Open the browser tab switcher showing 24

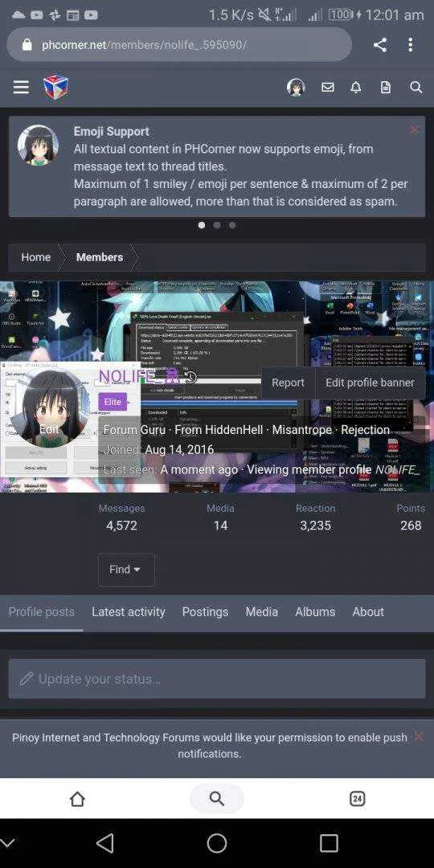(x=357, y=798)
